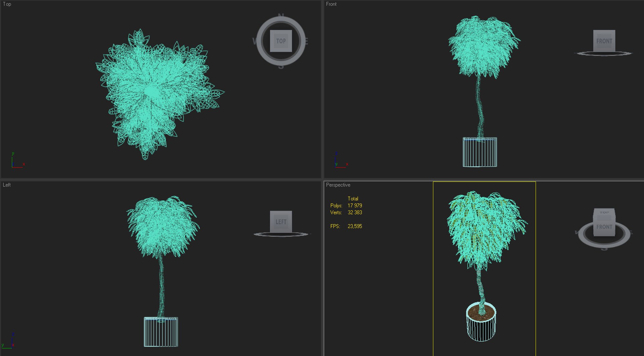This screenshot has width=644, height=356.
Task: Open the Front viewport label menu
Action: [331, 4]
